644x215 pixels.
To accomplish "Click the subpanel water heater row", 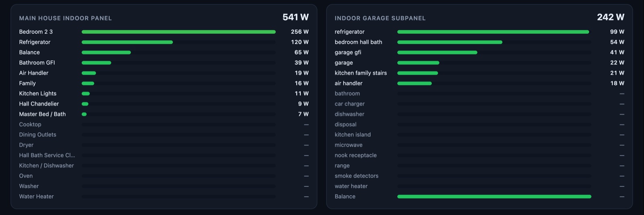I will 479,186.
